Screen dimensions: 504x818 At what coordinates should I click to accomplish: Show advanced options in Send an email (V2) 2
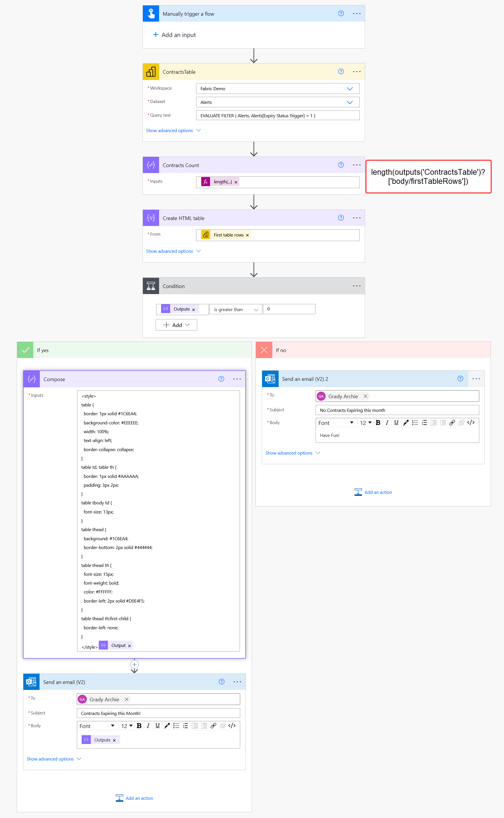point(293,453)
